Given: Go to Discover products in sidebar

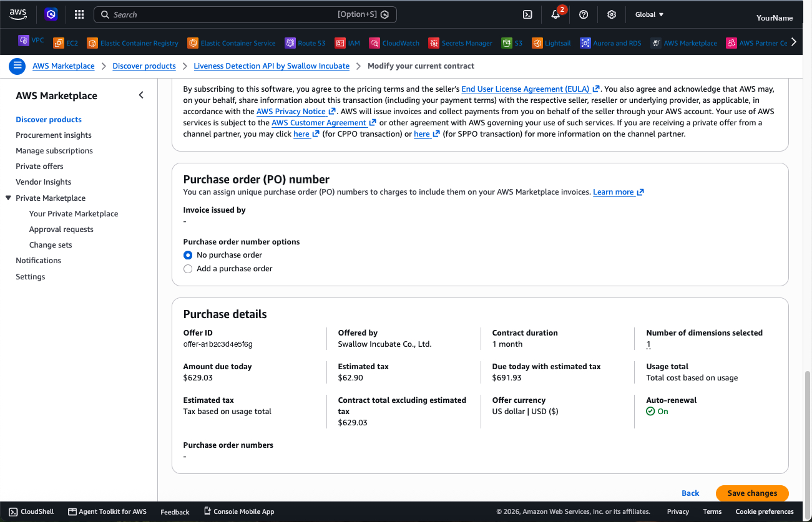Looking at the screenshot, I should tap(49, 120).
